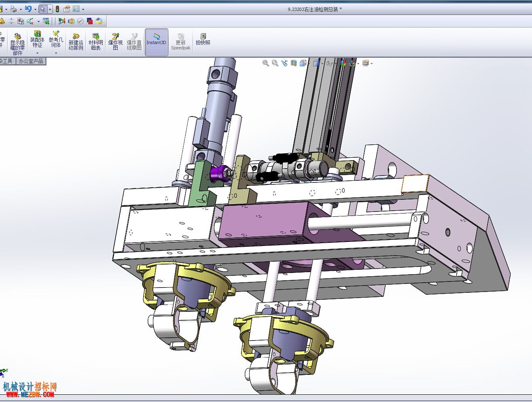
Task: Toggle the Select arrow tool
Action: coord(42,9)
